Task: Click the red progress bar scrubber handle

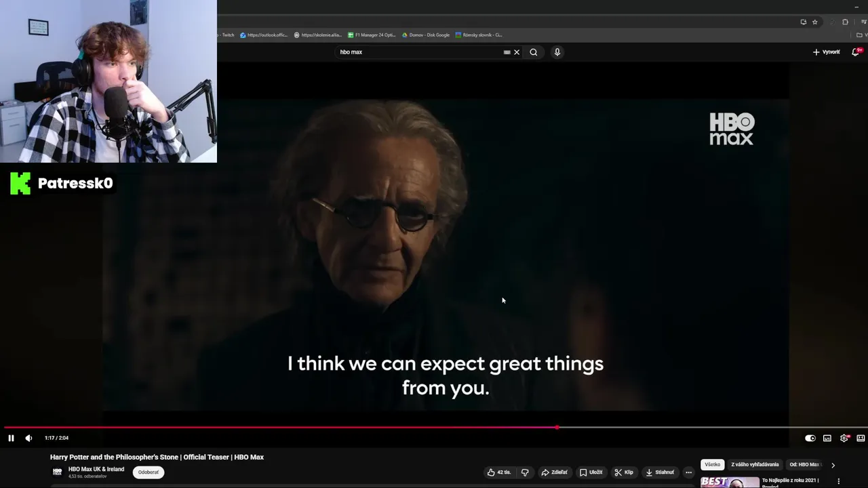Action: click(x=557, y=428)
